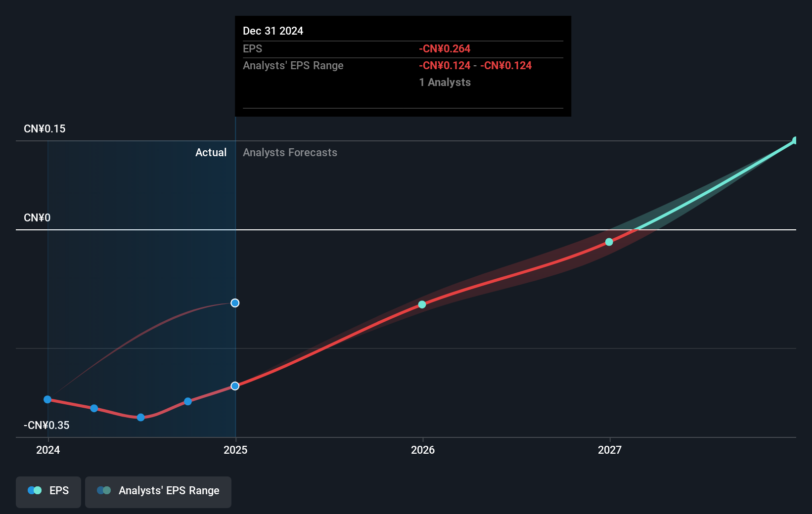Click the CN¥0.15 y-axis label

[x=45, y=128]
